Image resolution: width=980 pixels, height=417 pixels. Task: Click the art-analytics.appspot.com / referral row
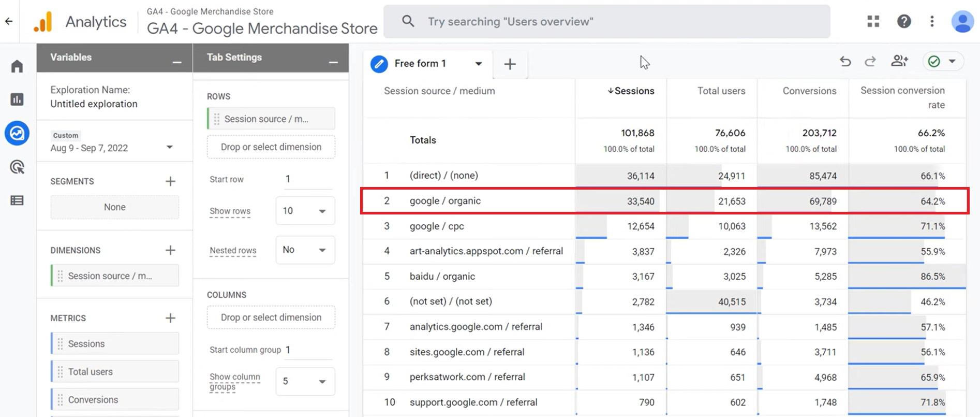(x=665, y=251)
